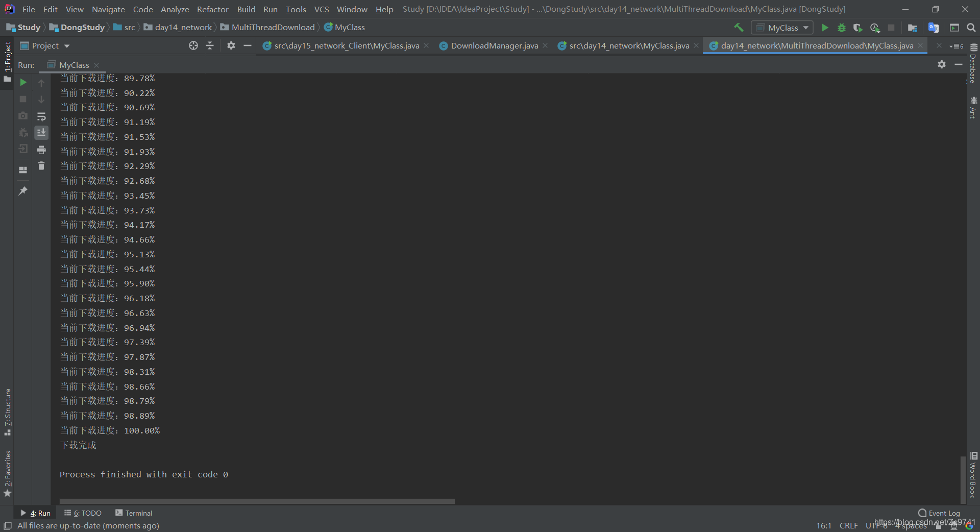Screen dimensions: 980x532
Task: Toggle tool window bars icon in status bar
Action: point(8,525)
